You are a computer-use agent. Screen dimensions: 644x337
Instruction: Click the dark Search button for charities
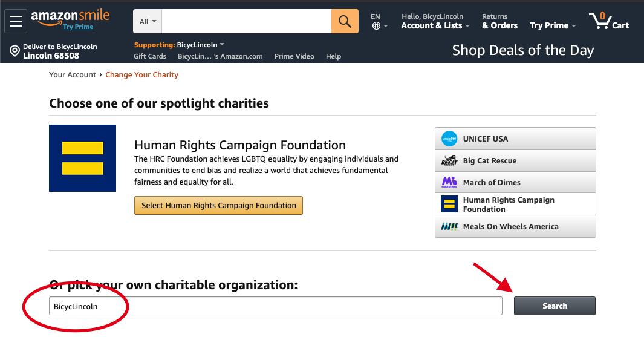click(x=555, y=306)
